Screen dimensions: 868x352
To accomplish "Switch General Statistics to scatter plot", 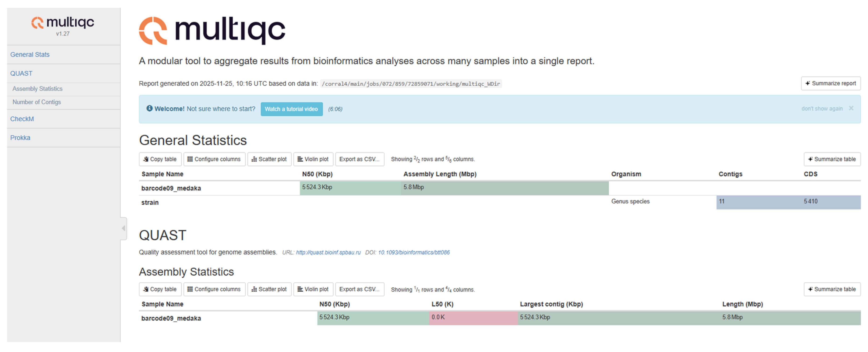I will tap(269, 159).
